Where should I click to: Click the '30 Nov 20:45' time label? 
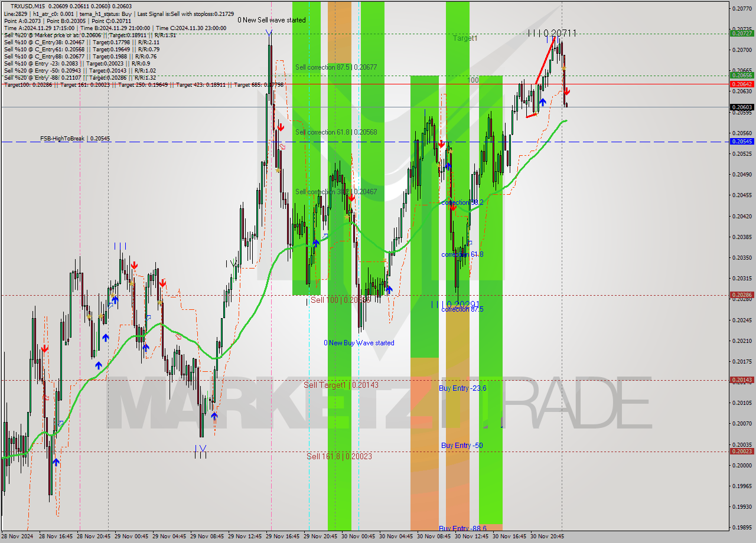pyautogui.click(x=548, y=537)
